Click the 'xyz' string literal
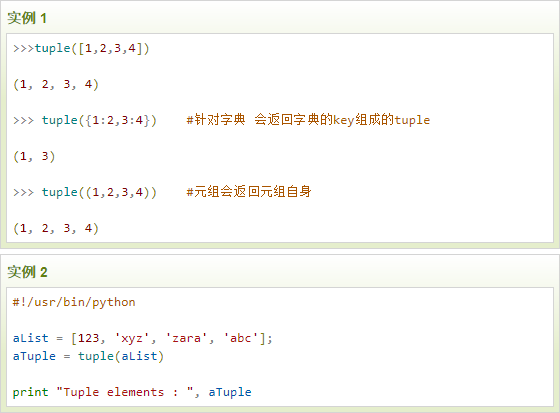 coord(131,338)
